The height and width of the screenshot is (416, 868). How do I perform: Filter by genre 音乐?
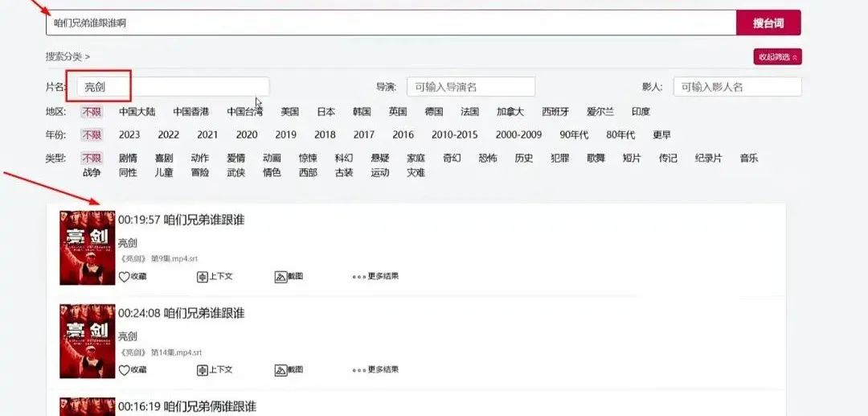(x=749, y=158)
